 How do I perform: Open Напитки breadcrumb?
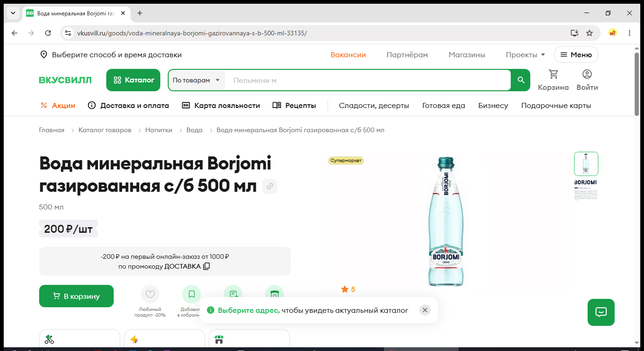point(159,130)
